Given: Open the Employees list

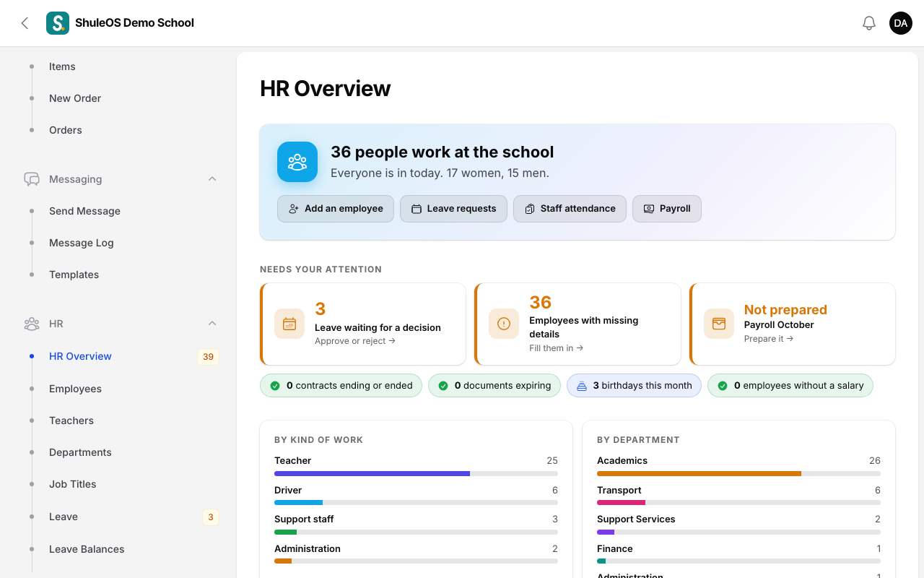Looking at the screenshot, I should [x=75, y=389].
